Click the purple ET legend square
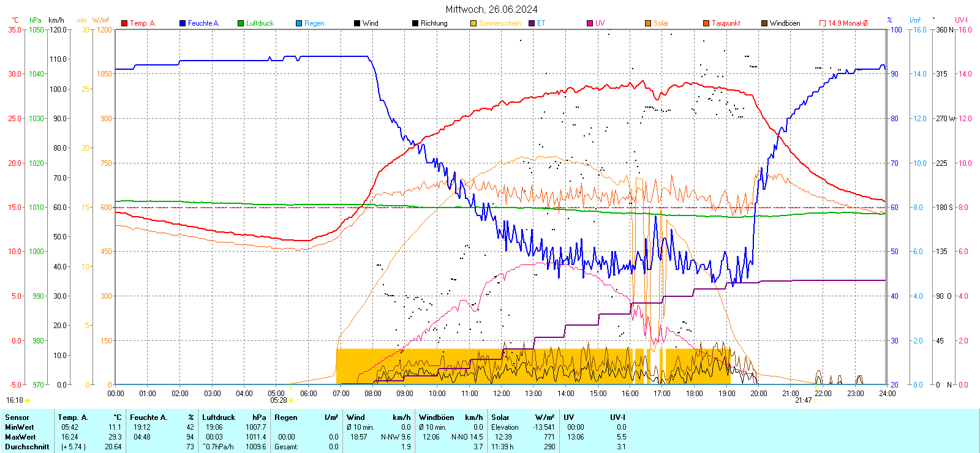Image resolution: width=980 pixels, height=453 pixels. [x=532, y=23]
